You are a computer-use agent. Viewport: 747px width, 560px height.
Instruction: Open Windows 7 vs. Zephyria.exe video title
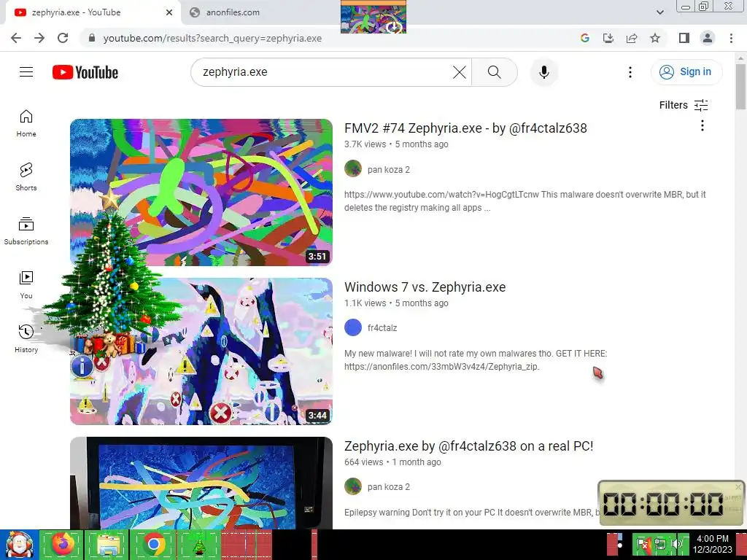[425, 287]
